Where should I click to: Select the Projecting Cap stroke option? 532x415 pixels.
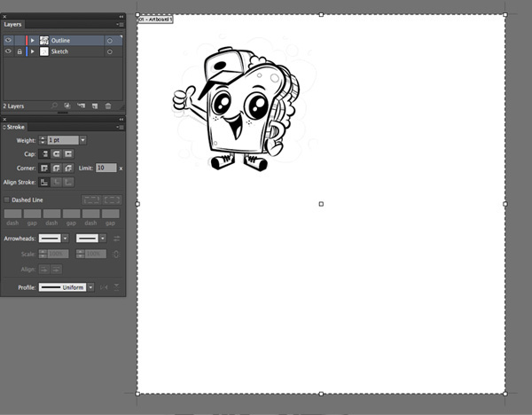[66, 153]
